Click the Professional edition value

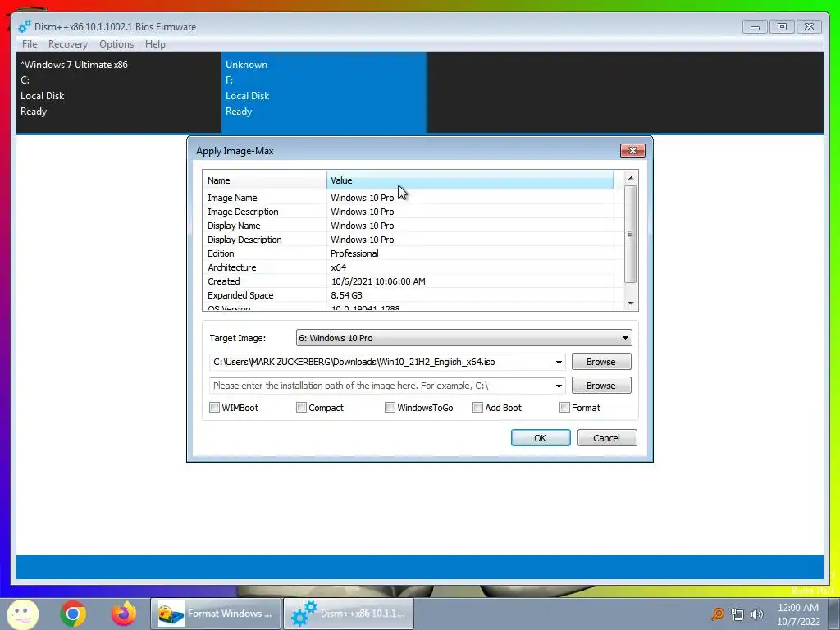pos(354,253)
